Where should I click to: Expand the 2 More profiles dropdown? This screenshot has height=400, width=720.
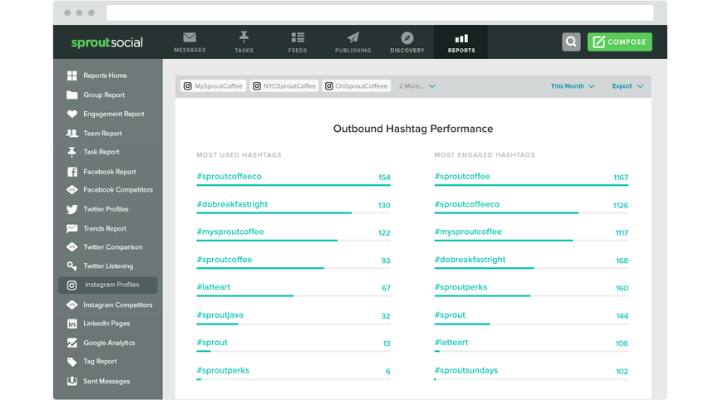[417, 86]
